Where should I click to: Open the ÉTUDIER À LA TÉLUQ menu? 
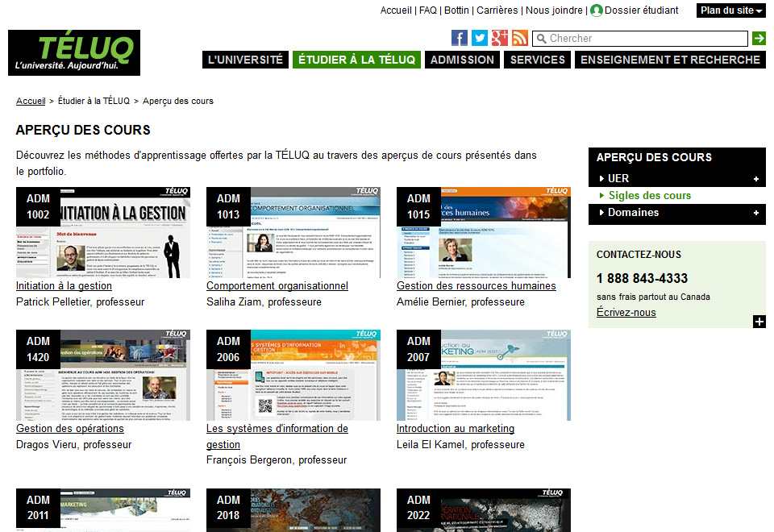(x=356, y=60)
